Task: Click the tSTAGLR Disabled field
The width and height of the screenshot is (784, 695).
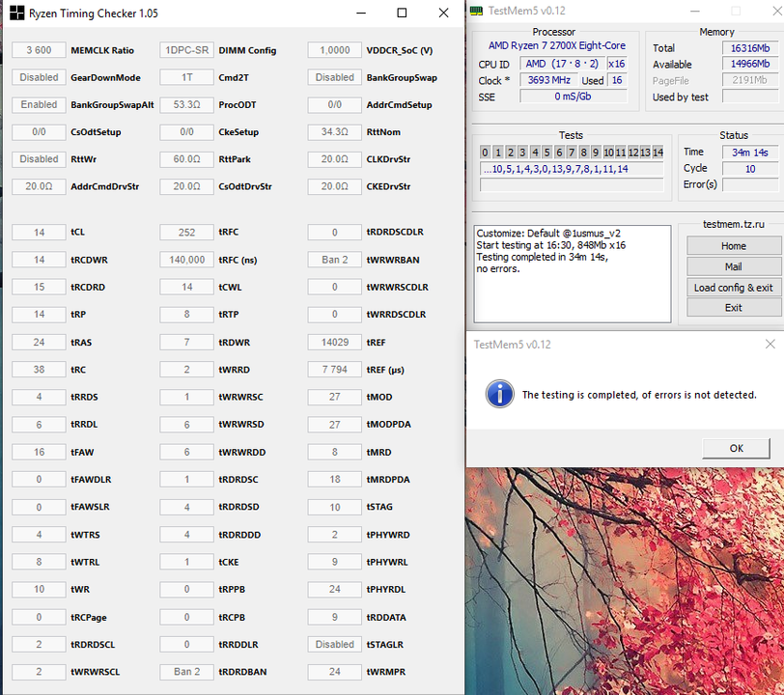Action: (x=335, y=644)
